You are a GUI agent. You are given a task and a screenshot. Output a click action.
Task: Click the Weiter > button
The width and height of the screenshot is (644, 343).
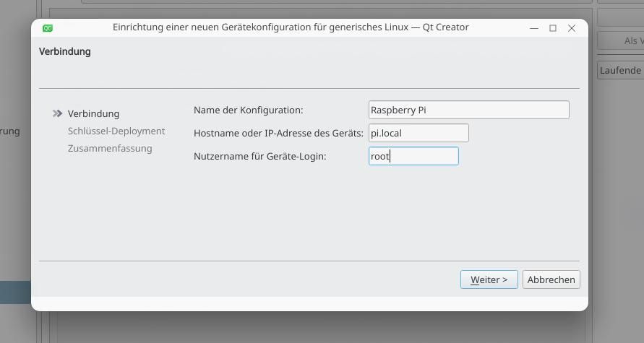coord(489,279)
